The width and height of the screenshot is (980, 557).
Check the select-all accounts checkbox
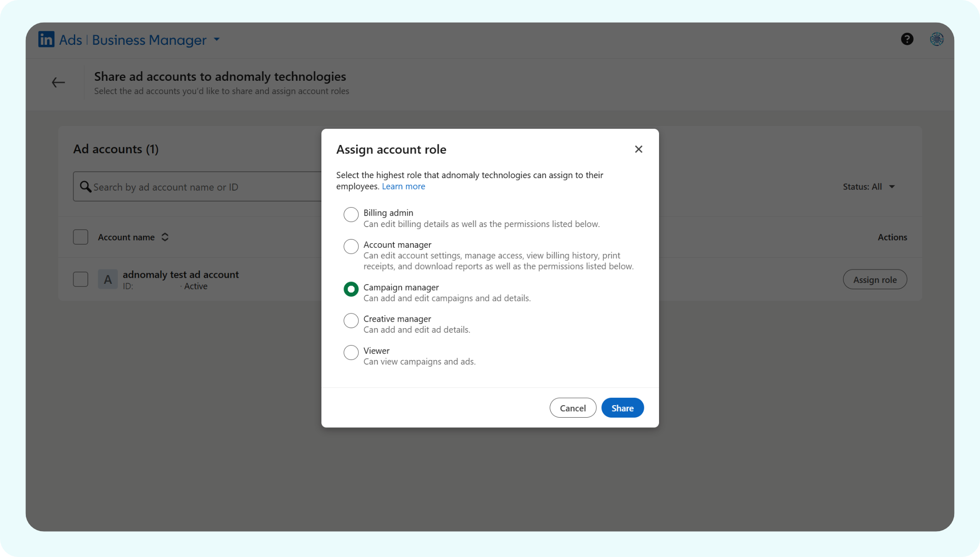(x=81, y=237)
